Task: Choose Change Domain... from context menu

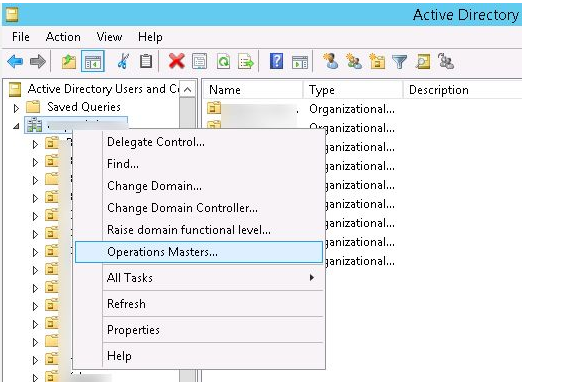Action: 199,186
